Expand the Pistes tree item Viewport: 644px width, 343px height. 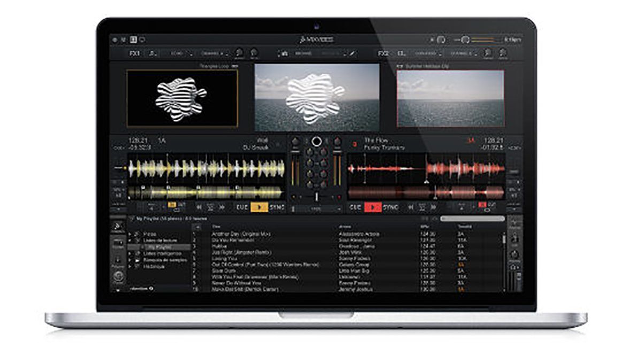click(130, 234)
